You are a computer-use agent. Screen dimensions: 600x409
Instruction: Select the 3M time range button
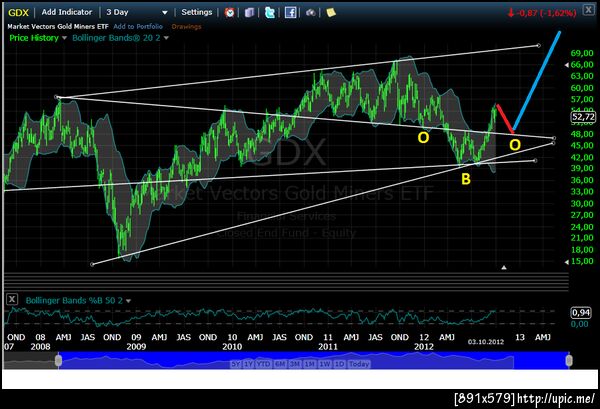295,364
